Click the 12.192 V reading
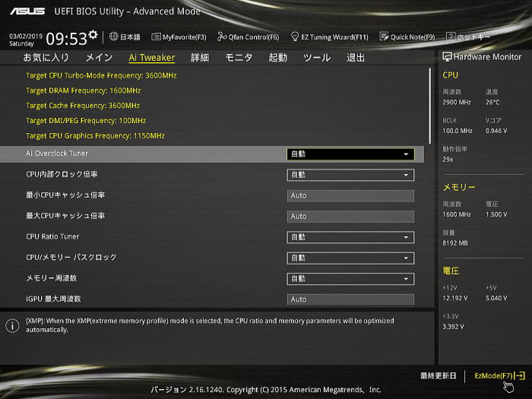This screenshot has width=532, height=399. (455, 298)
